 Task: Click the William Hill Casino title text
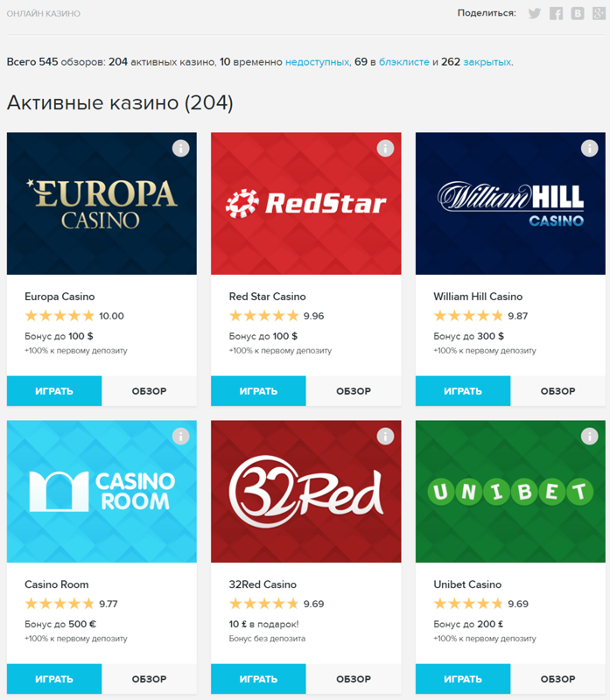[x=478, y=297]
